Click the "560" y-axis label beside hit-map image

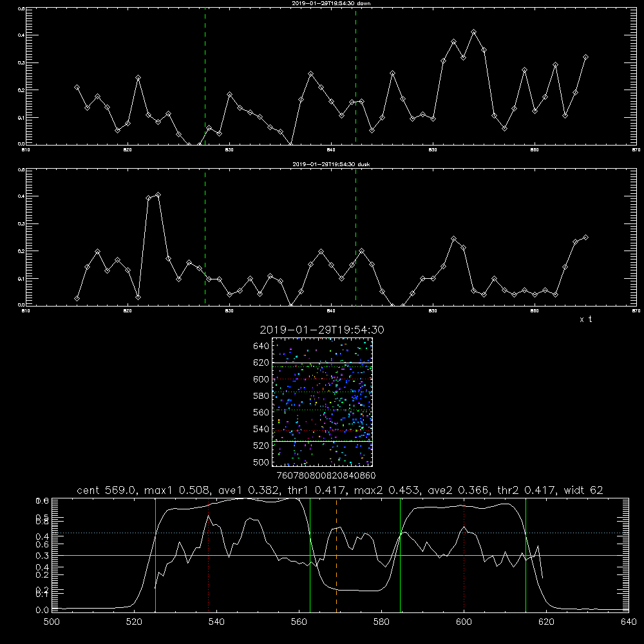tap(261, 412)
